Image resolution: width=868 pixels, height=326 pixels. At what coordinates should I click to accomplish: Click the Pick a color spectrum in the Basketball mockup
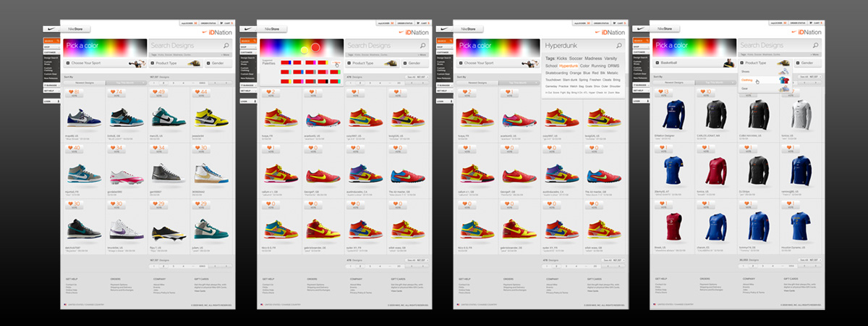click(x=693, y=48)
